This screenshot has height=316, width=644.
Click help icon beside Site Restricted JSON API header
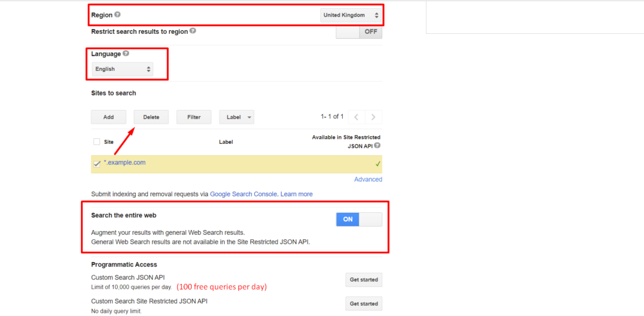377,146
